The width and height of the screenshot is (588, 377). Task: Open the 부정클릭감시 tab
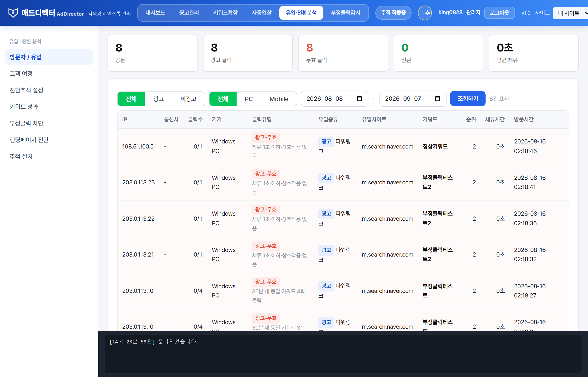pos(345,13)
